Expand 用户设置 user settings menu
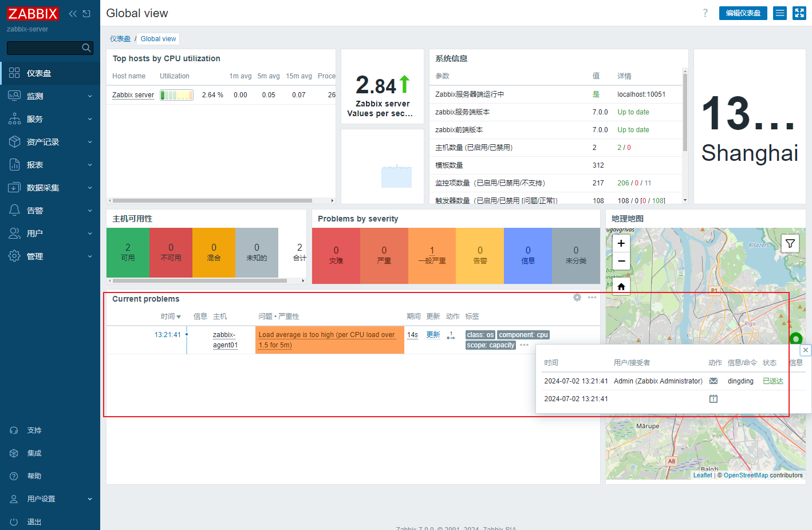The width and height of the screenshot is (812, 530). point(50,499)
